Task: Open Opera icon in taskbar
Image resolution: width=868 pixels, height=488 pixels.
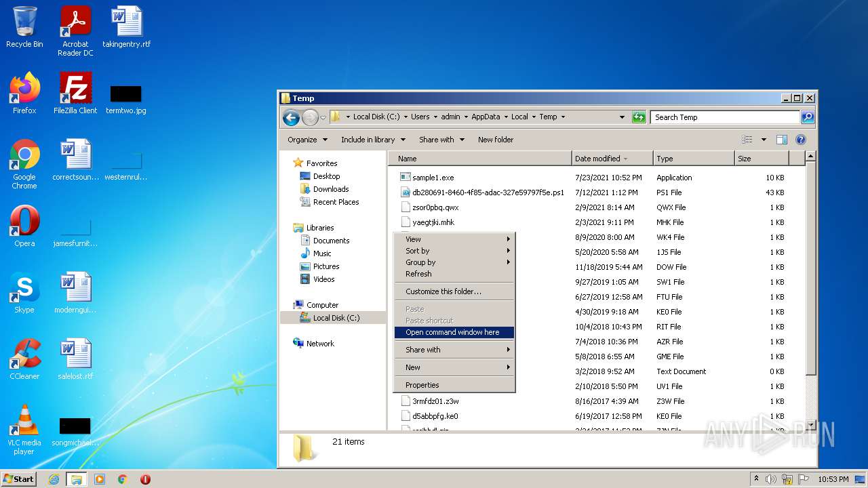Action: click(145, 479)
